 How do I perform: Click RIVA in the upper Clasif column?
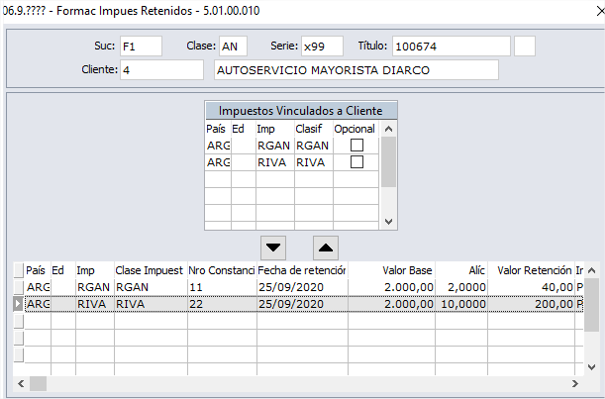coord(314,162)
